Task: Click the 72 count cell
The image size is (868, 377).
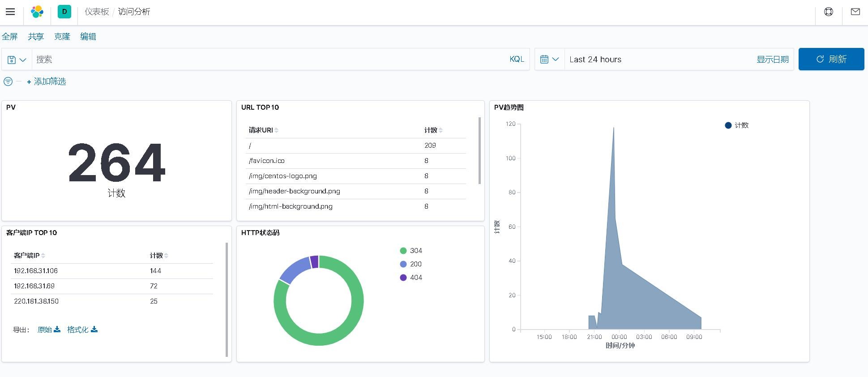Action: click(154, 286)
